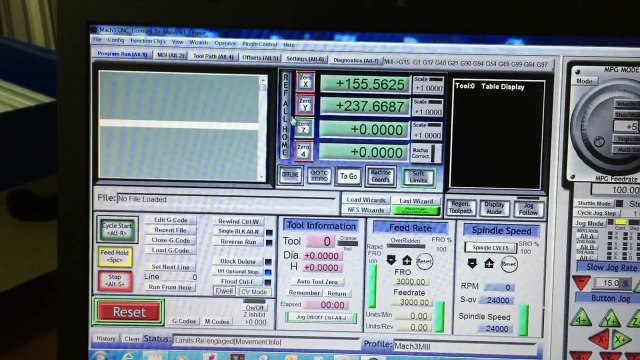Click the Dwell button
Image resolution: width=640 pixels, height=360 pixels.
click(224, 291)
